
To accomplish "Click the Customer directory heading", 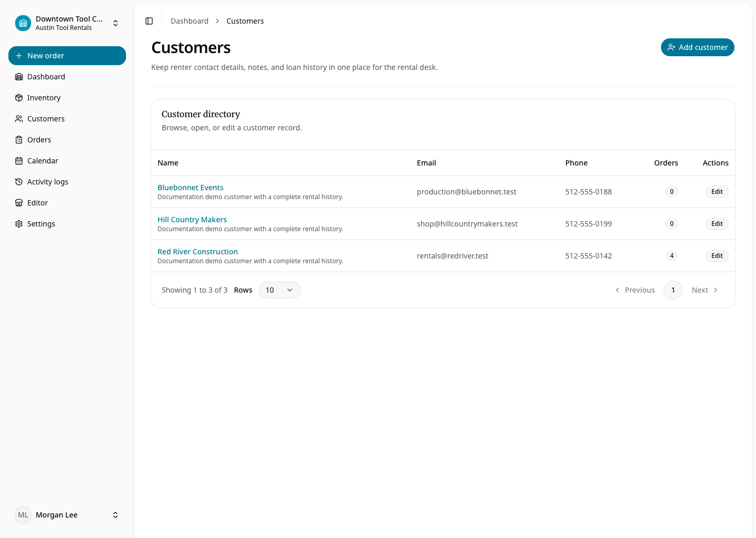I will click(x=201, y=114).
